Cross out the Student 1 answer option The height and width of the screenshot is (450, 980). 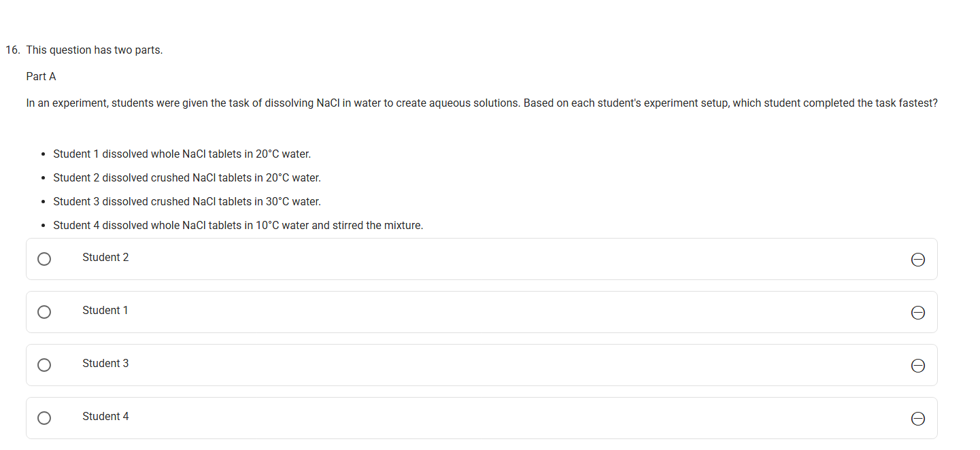(917, 313)
